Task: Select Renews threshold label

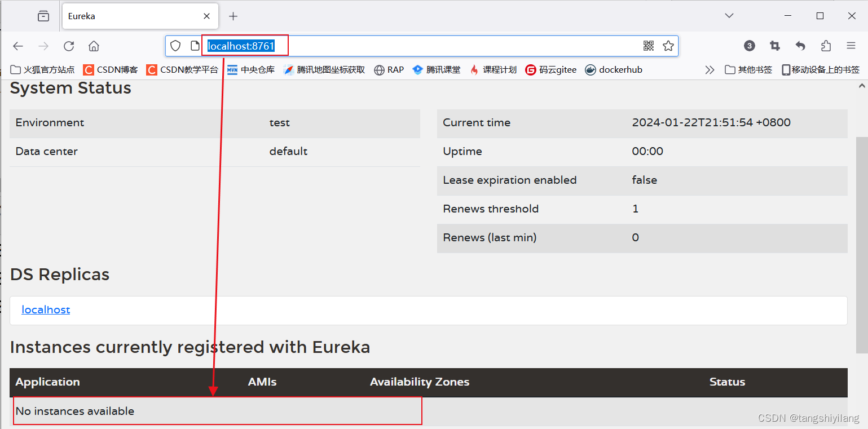Action: [x=491, y=209]
